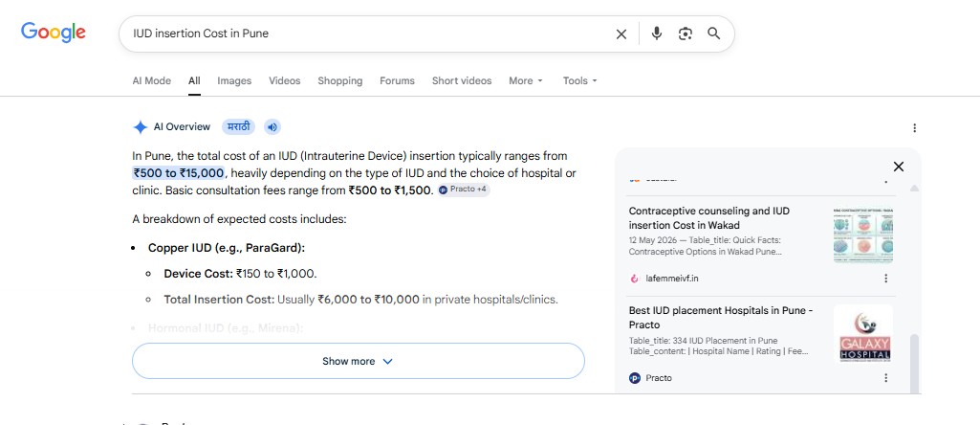Expand AI Overview with Show more
Screen dimensions: 980x425
(359, 361)
